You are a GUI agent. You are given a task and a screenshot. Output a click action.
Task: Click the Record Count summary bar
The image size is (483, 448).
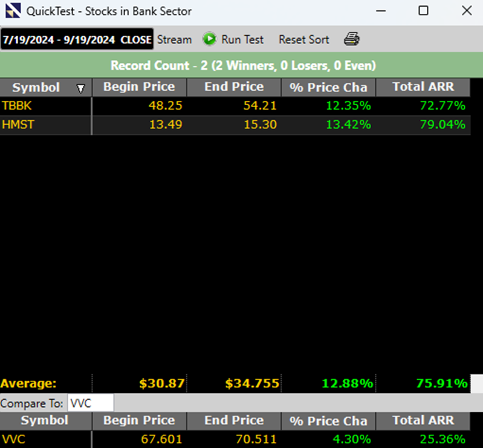point(243,65)
